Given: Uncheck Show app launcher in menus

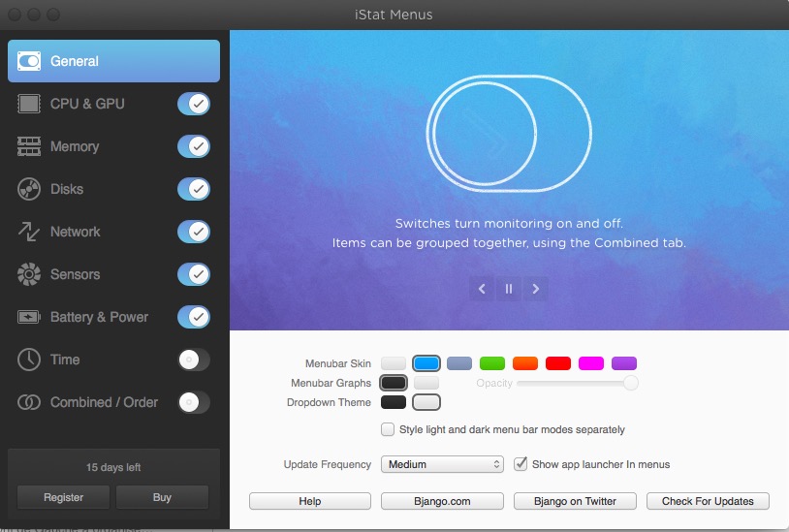Looking at the screenshot, I should (521, 464).
